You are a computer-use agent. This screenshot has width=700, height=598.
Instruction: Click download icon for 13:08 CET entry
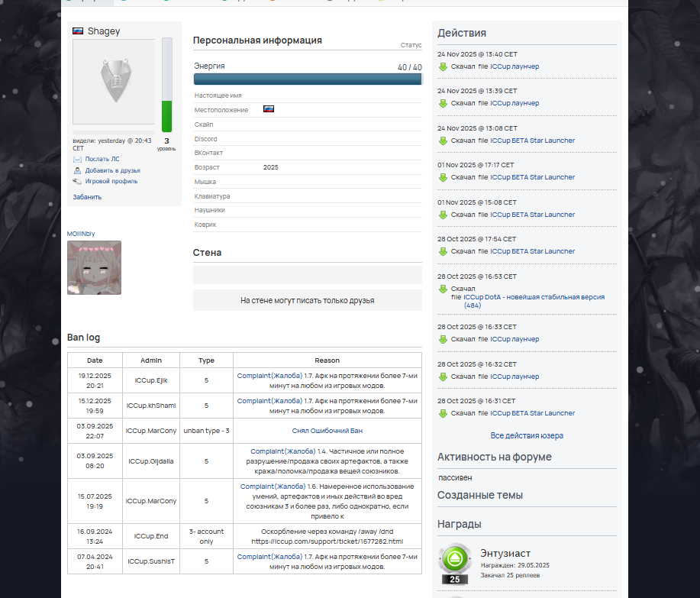pyautogui.click(x=443, y=141)
